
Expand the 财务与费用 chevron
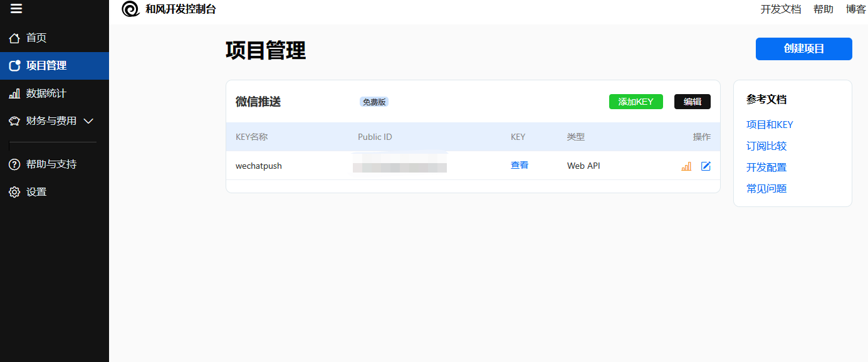(x=88, y=121)
